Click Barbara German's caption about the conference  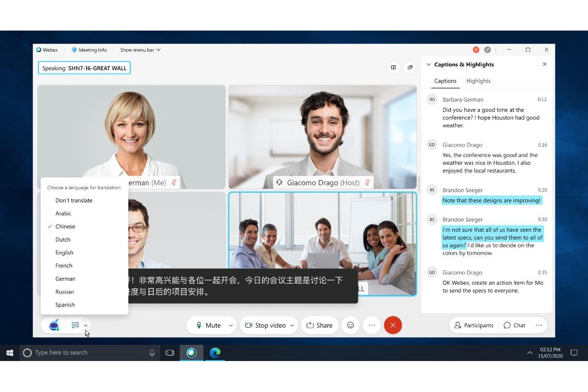click(491, 118)
